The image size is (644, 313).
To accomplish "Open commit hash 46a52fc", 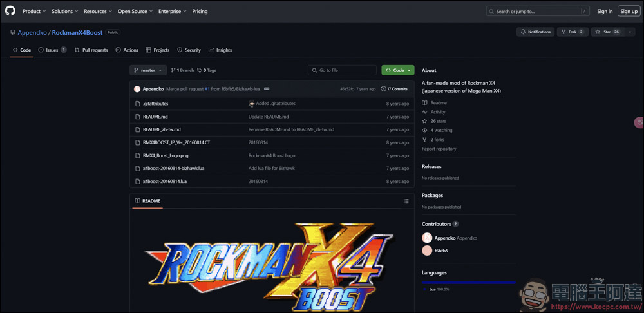I will click(x=348, y=89).
